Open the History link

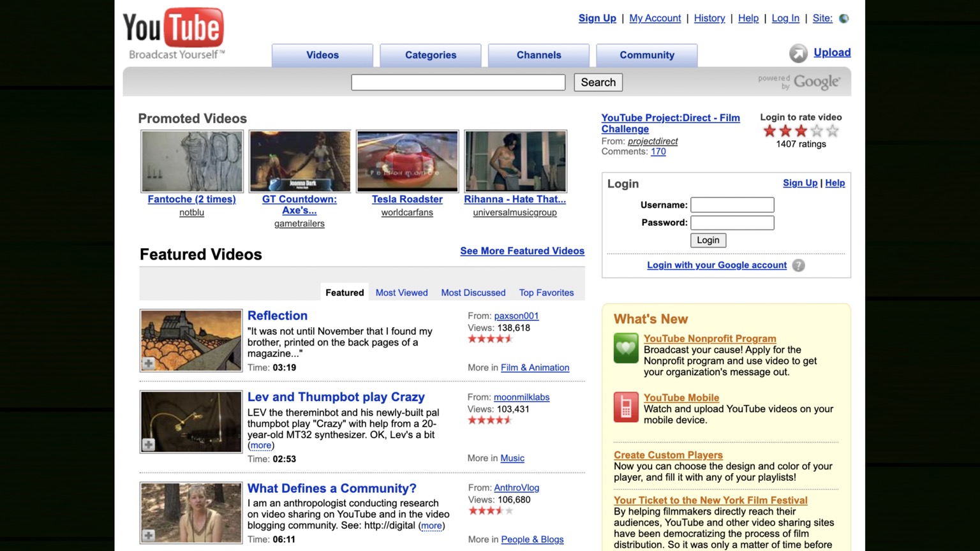[709, 18]
